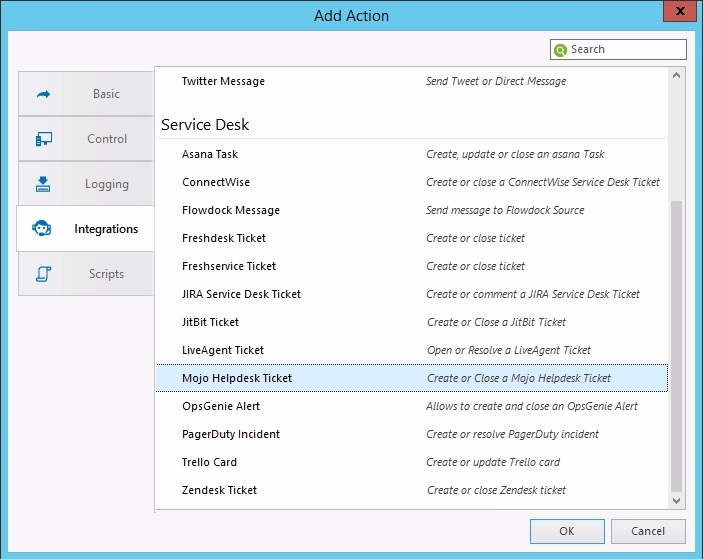Select the Mojo Helpdesk Ticket row
Screen dimensions: 703x559
(x=412, y=378)
